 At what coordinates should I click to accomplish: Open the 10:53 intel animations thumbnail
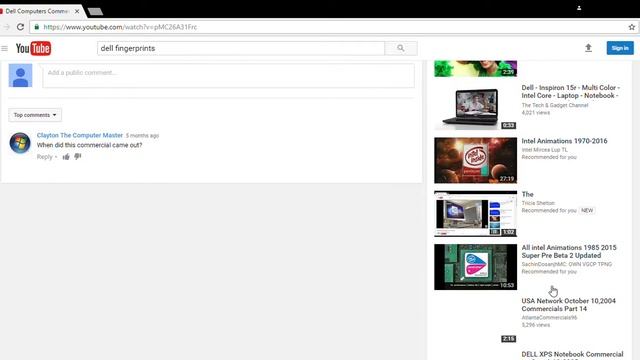pos(476,267)
